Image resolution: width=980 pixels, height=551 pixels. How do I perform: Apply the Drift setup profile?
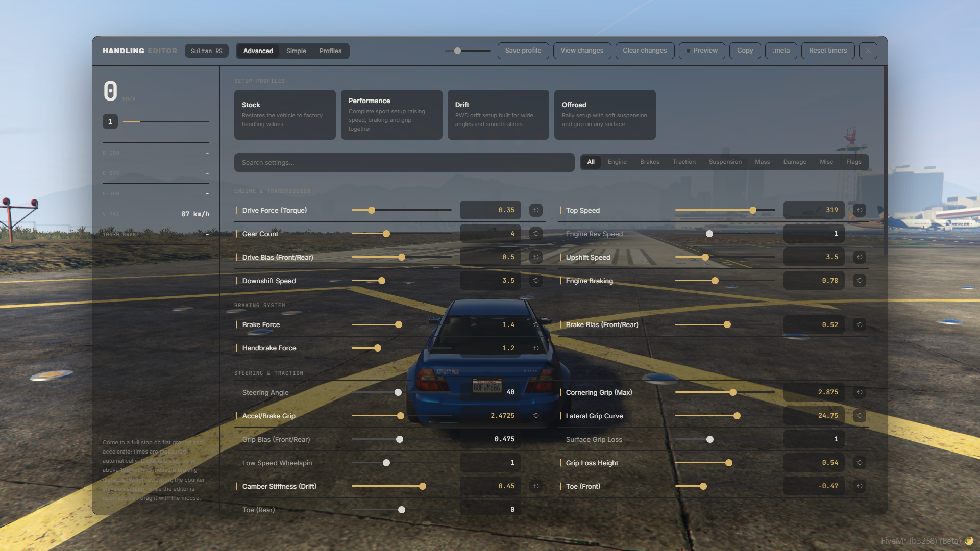[498, 115]
